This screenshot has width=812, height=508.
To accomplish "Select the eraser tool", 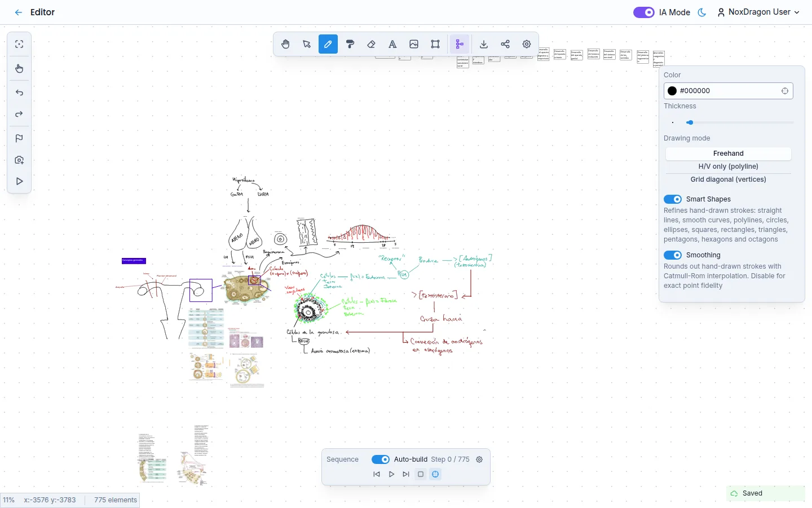I will pyautogui.click(x=371, y=44).
